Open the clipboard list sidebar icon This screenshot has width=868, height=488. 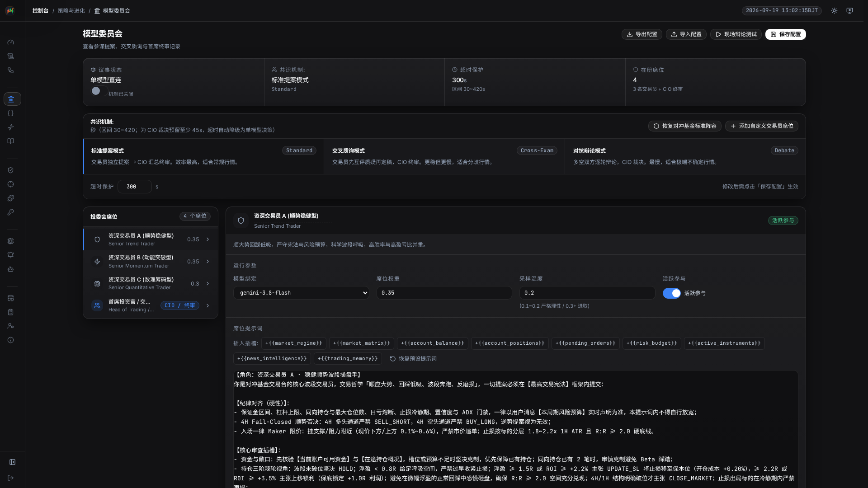[x=11, y=312]
